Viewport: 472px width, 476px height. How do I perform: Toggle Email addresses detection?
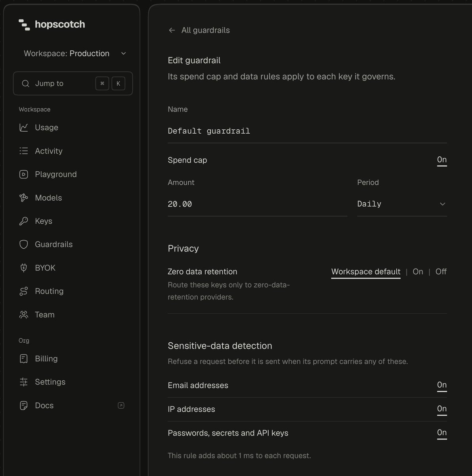pyautogui.click(x=442, y=385)
